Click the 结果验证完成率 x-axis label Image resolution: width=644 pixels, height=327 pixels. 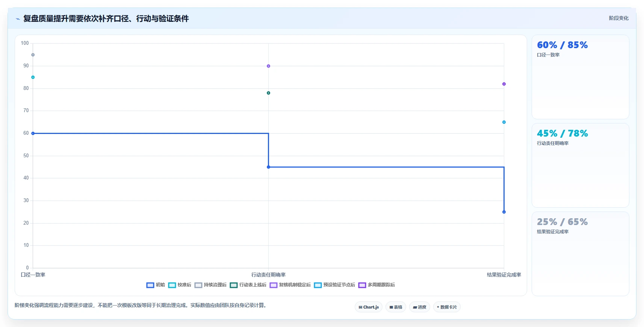click(x=504, y=275)
